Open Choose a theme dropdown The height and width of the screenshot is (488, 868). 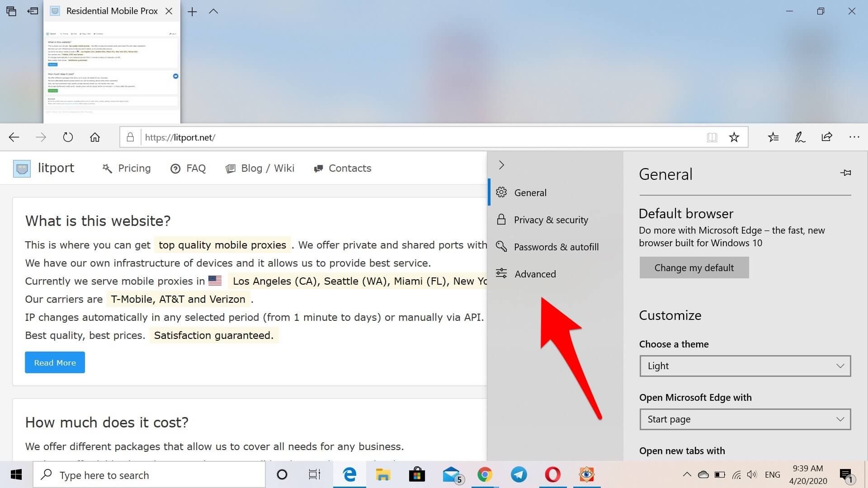click(745, 366)
